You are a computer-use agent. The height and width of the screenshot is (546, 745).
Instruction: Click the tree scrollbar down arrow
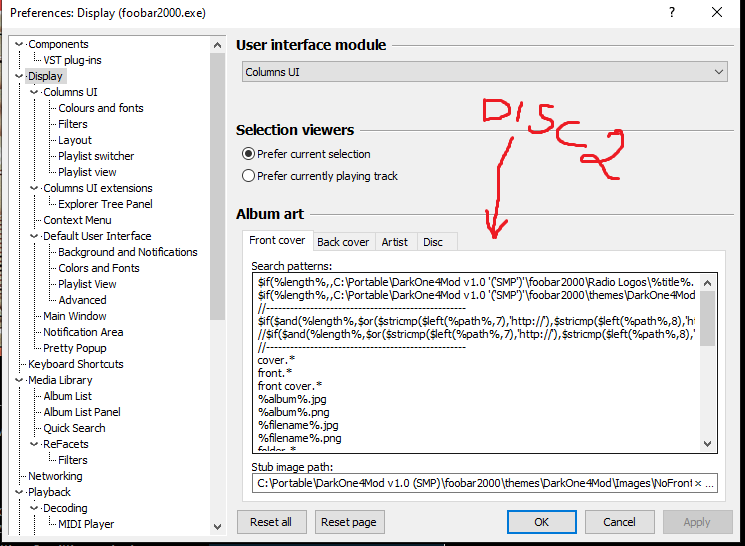[x=217, y=527]
